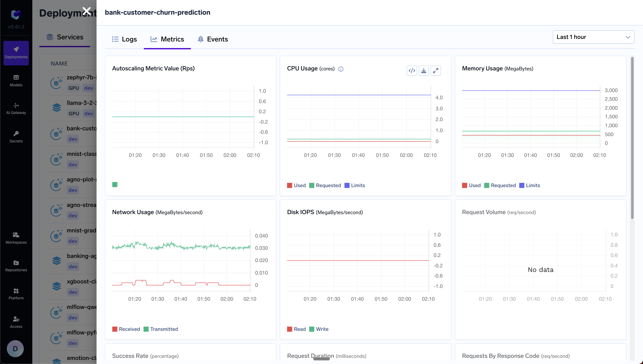Click the NAME column header

(x=59, y=64)
